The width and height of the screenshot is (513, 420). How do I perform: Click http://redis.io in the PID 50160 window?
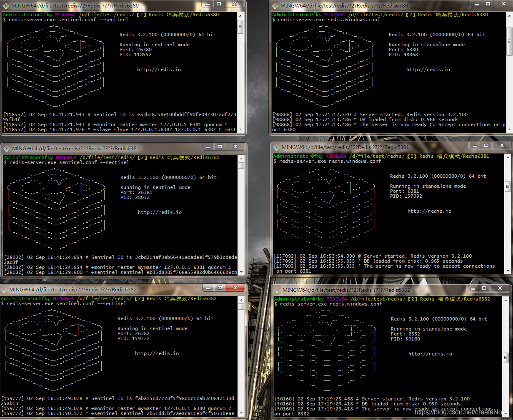(430, 354)
